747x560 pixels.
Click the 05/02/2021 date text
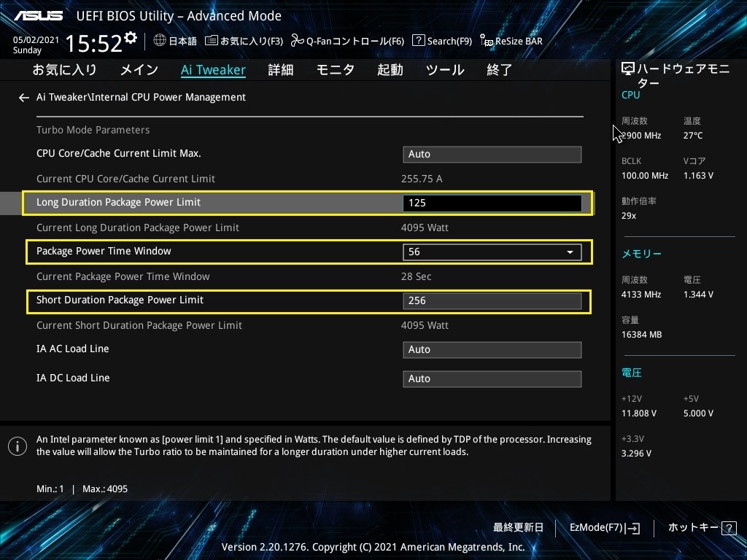[36, 40]
